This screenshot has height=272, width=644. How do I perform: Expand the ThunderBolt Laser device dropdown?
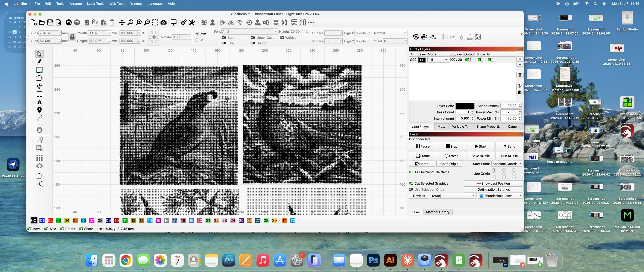(501, 196)
